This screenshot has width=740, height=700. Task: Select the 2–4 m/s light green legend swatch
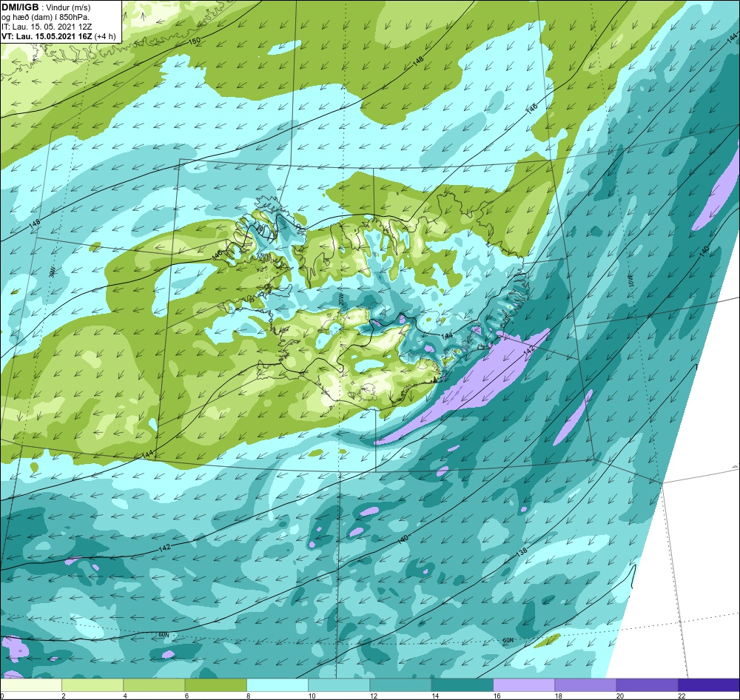point(92,685)
